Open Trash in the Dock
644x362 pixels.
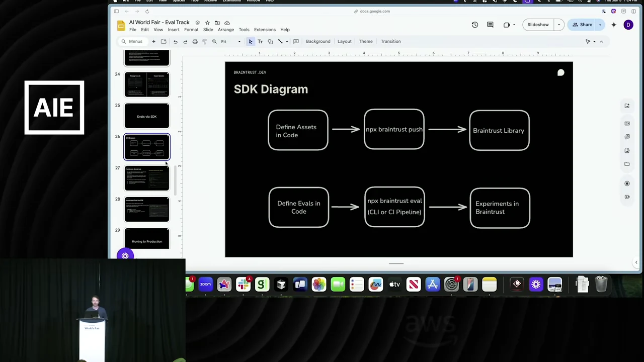click(x=601, y=284)
